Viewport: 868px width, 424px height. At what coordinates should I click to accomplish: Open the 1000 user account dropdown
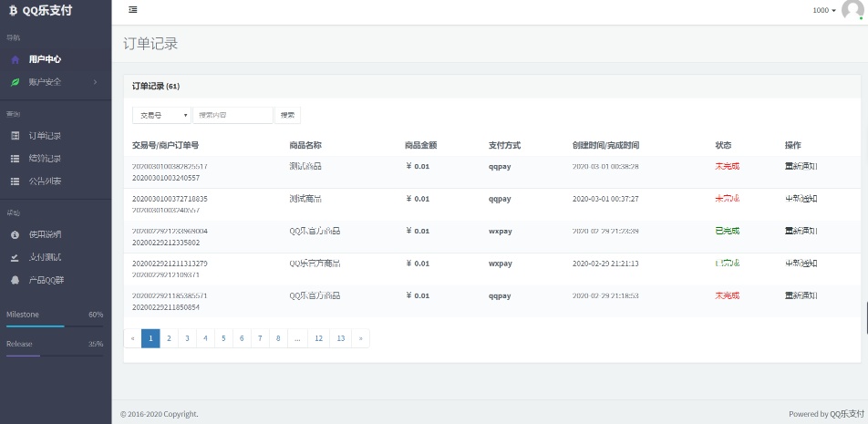(823, 10)
